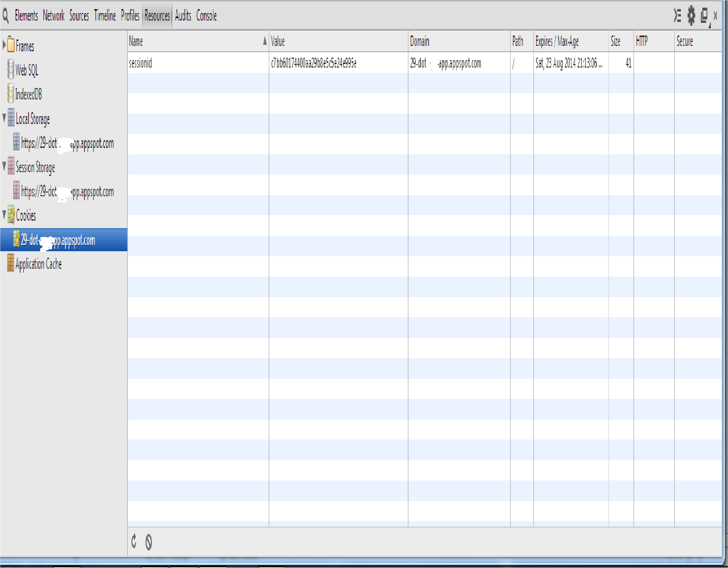Open the Elements tab

[x=26, y=16]
